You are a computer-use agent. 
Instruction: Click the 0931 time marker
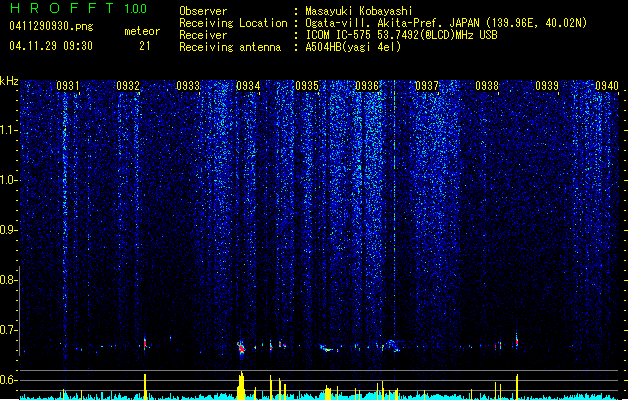pyautogui.click(x=68, y=86)
